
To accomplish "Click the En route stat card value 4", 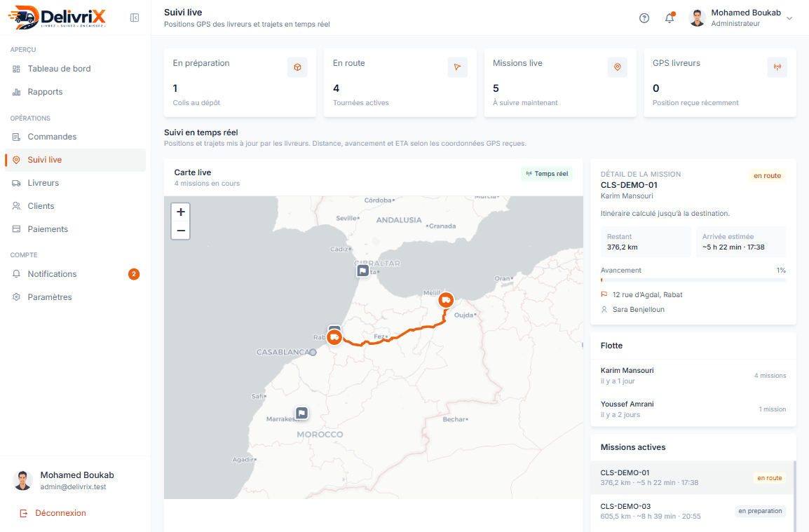I will pos(336,88).
